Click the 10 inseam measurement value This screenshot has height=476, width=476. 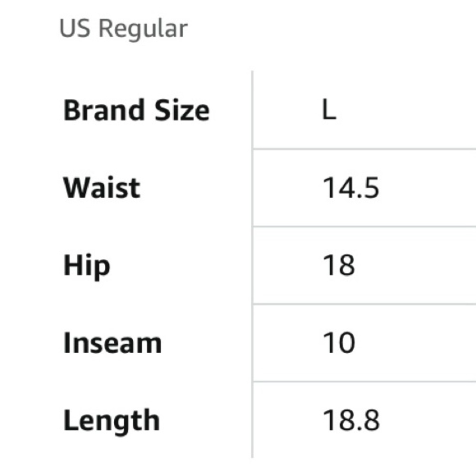[x=339, y=343]
